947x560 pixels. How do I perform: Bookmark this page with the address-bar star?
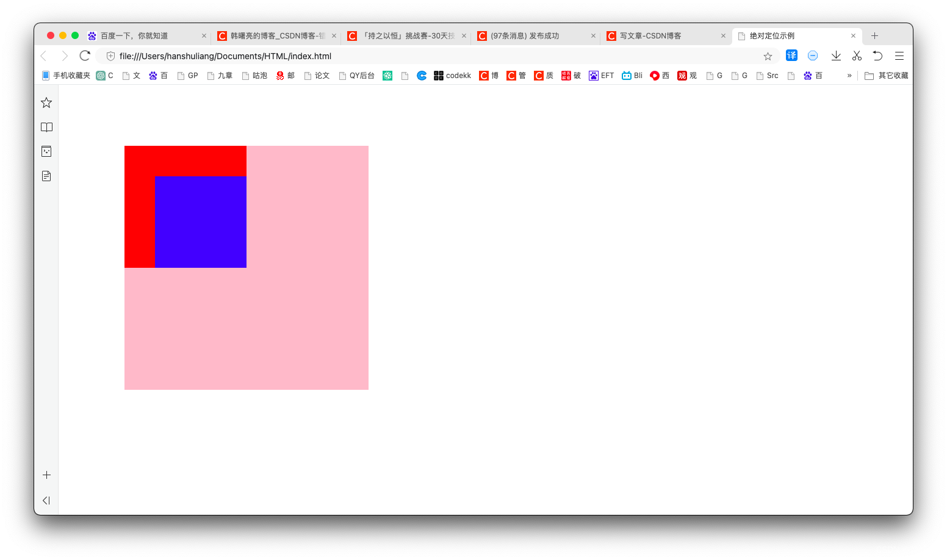click(768, 56)
